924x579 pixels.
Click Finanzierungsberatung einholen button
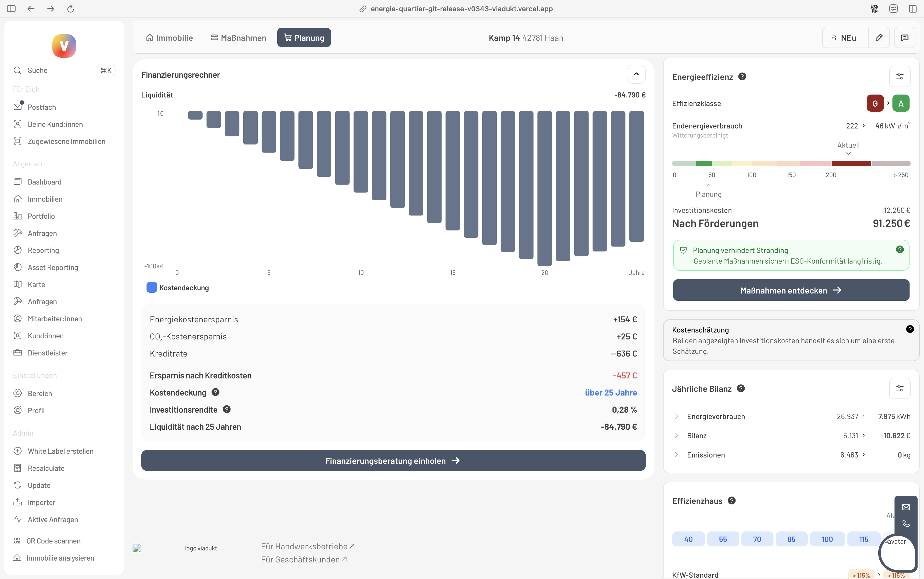(393, 461)
